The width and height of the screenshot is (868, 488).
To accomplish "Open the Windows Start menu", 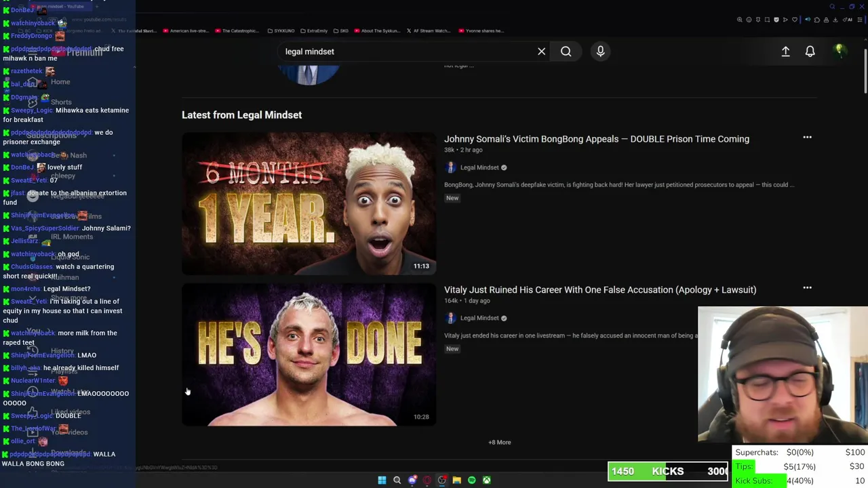I will click(382, 480).
